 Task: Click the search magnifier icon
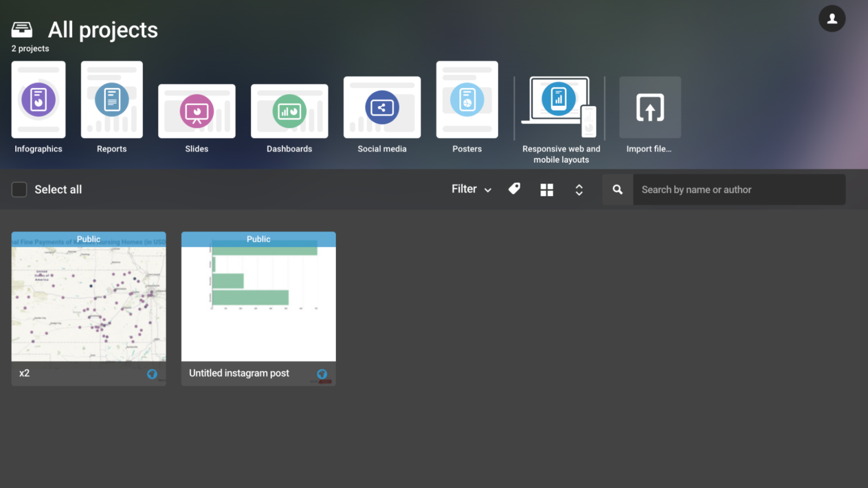[617, 189]
